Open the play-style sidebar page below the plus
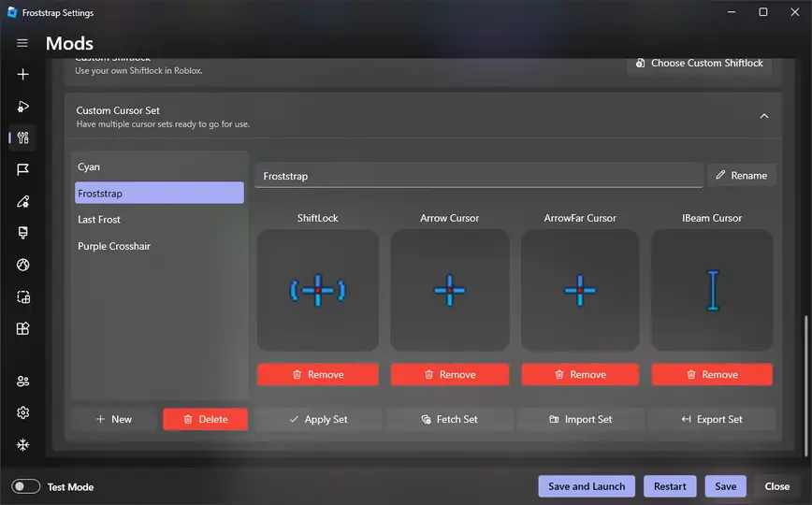Viewport: 812px width, 505px height. 22,107
